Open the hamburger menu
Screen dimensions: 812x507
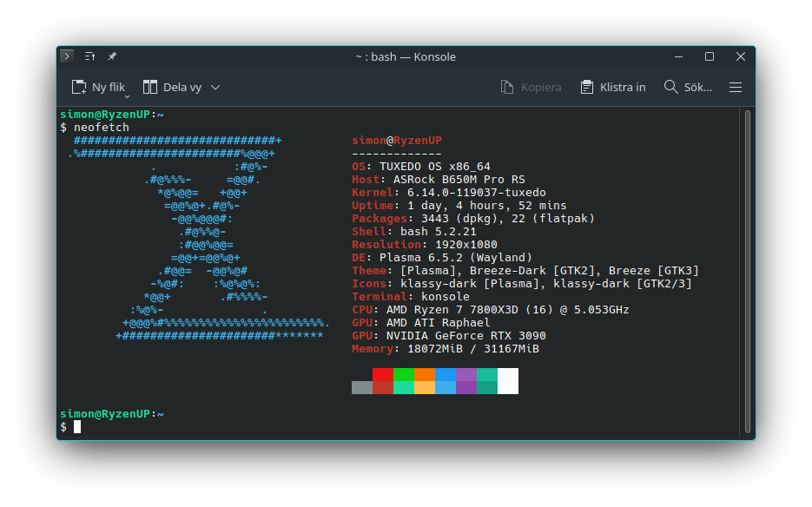click(x=736, y=87)
